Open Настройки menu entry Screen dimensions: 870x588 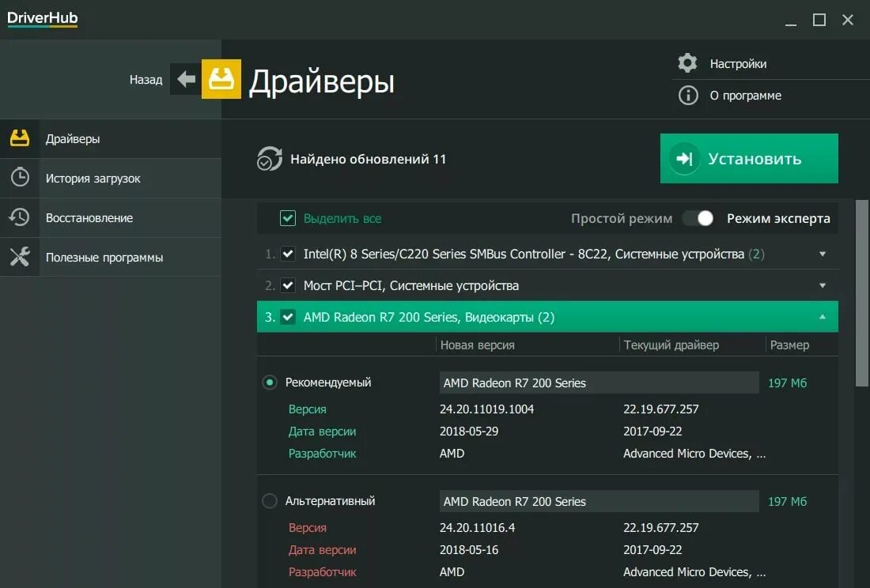point(738,64)
